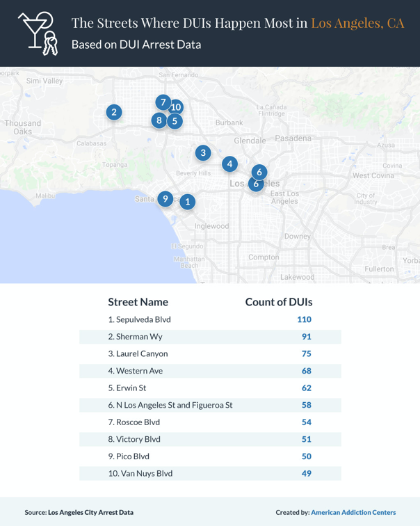The width and height of the screenshot is (420, 526).
Task: Select map marker 4 on the map
Action: (x=229, y=164)
